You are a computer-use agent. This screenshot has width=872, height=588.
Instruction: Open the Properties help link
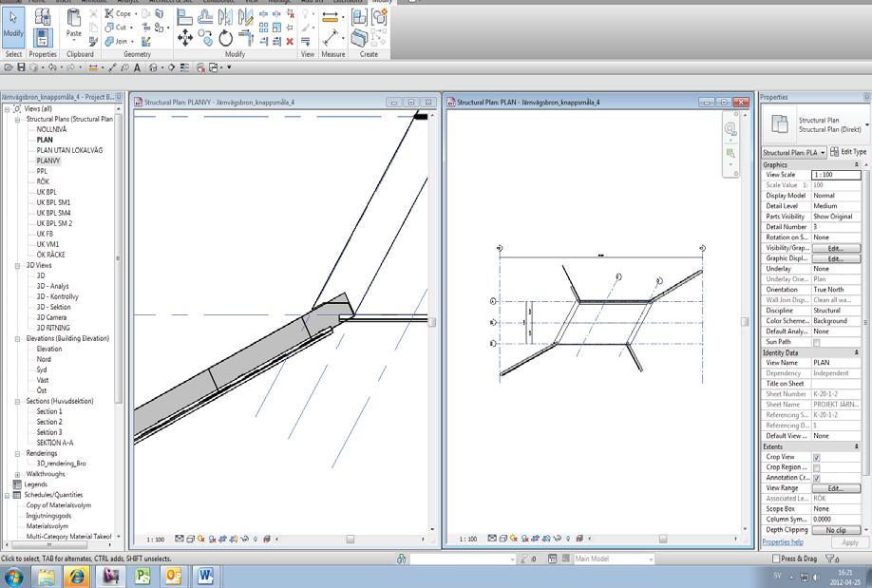point(783,541)
